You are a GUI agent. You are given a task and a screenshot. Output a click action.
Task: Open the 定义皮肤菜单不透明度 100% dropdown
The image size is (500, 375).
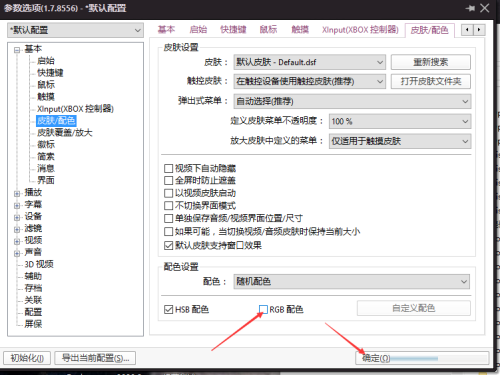click(x=400, y=121)
